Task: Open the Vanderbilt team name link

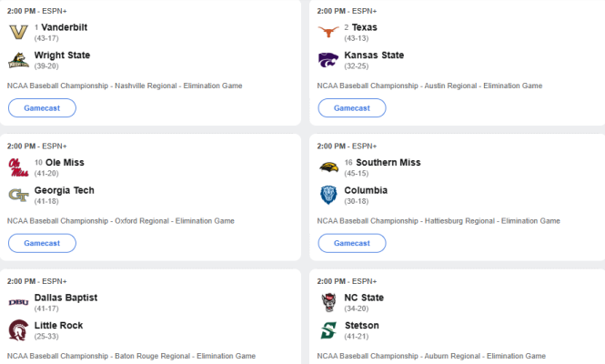Action: click(64, 27)
